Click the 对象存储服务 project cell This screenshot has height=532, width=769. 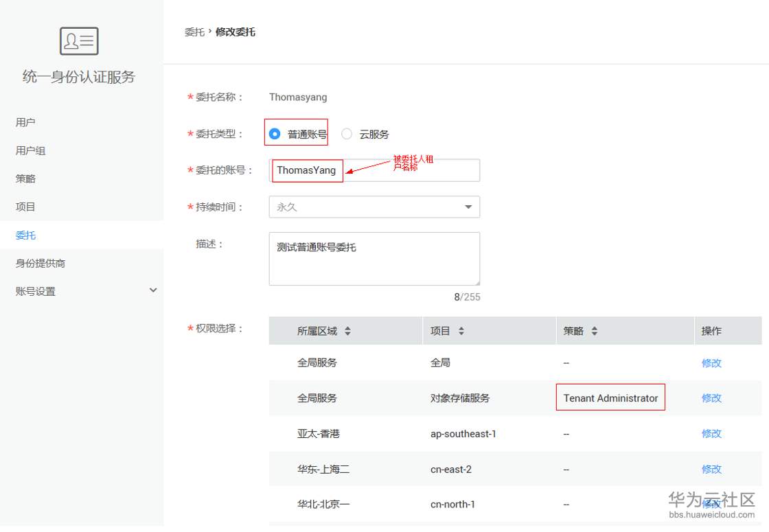coord(460,398)
